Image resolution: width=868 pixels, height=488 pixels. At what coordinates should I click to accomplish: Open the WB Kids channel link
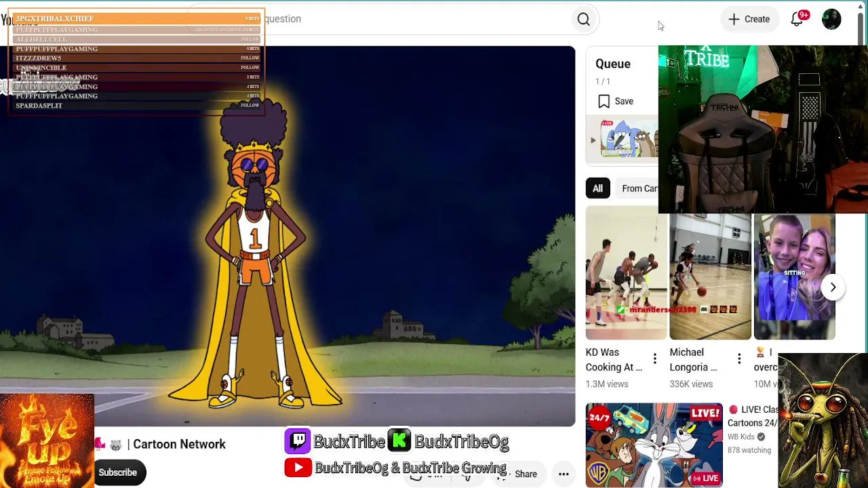pyautogui.click(x=746, y=437)
